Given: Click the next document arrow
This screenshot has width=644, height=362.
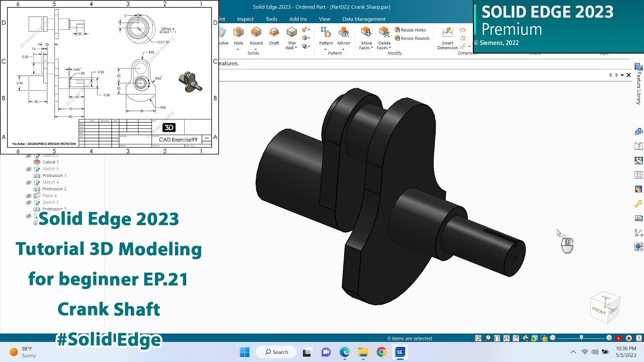Looking at the screenshot, I should click(x=616, y=75).
